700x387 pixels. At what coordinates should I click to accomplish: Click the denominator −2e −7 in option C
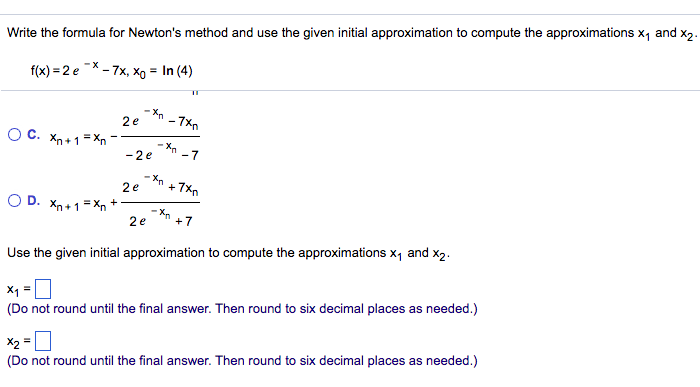(x=161, y=152)
